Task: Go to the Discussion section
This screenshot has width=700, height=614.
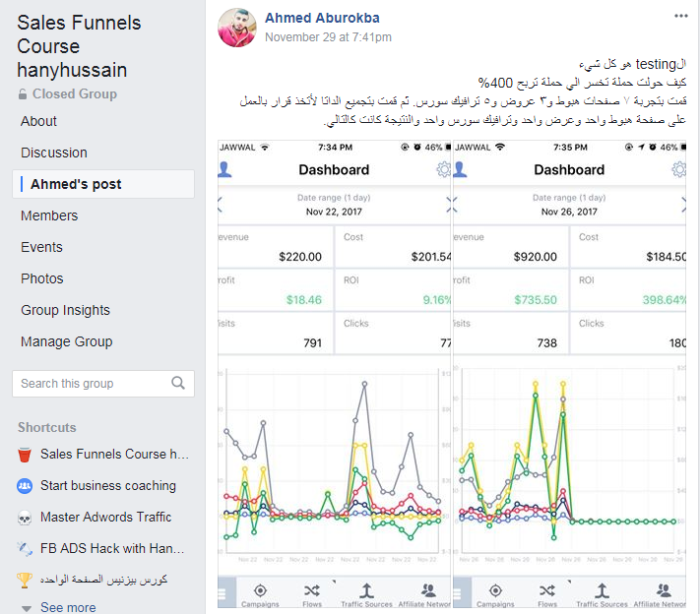Action: click(x=53, y=153)
